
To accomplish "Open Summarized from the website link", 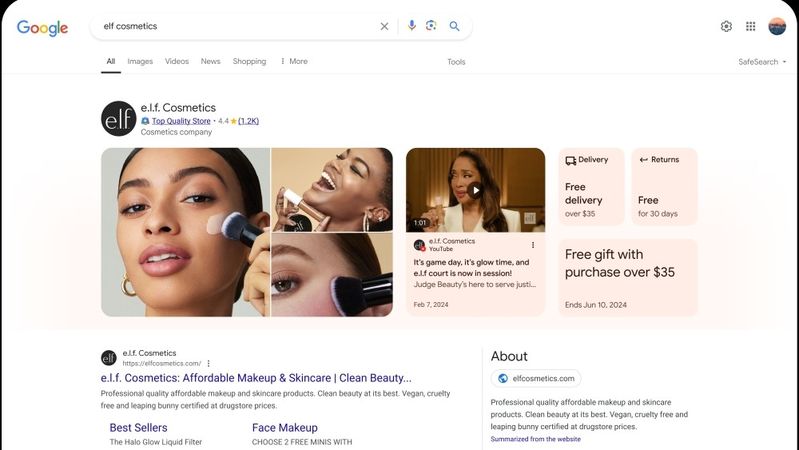I will coord(536,439).
